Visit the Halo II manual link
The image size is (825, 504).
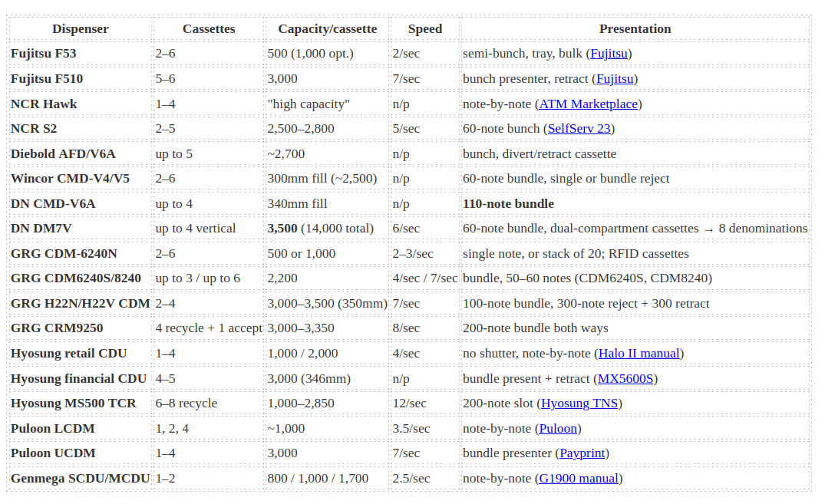(x=639, y=354)
